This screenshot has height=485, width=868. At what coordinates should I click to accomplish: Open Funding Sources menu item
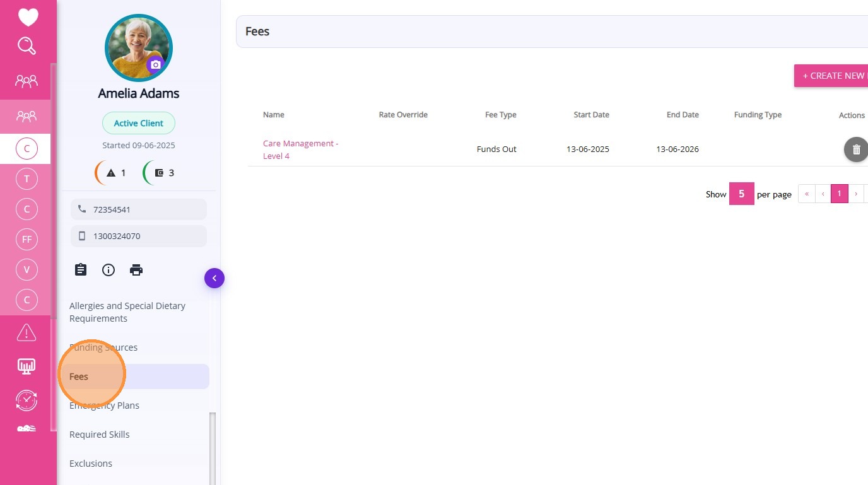click(x=103, y=348)
